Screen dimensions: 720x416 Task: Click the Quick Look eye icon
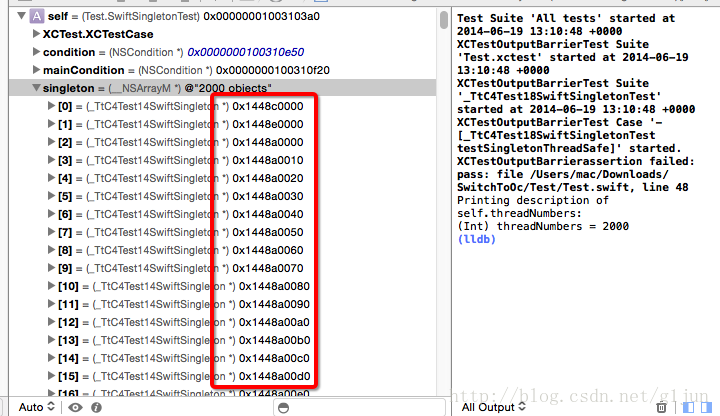[75, 407]
